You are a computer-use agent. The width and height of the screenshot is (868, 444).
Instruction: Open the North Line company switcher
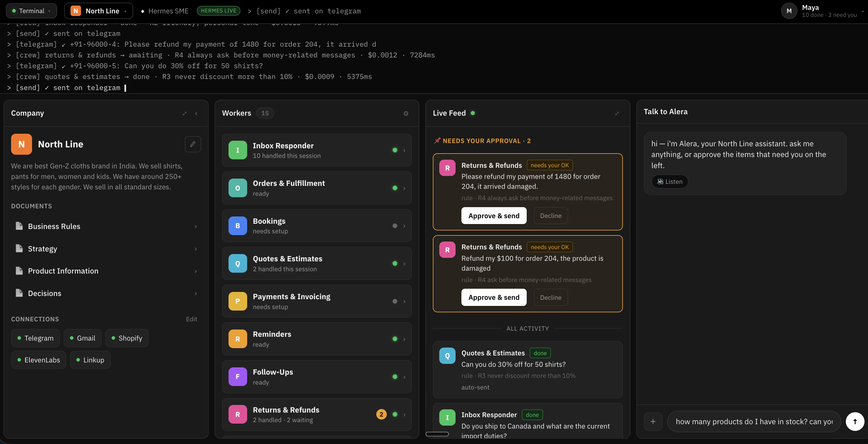click(99, 11)
